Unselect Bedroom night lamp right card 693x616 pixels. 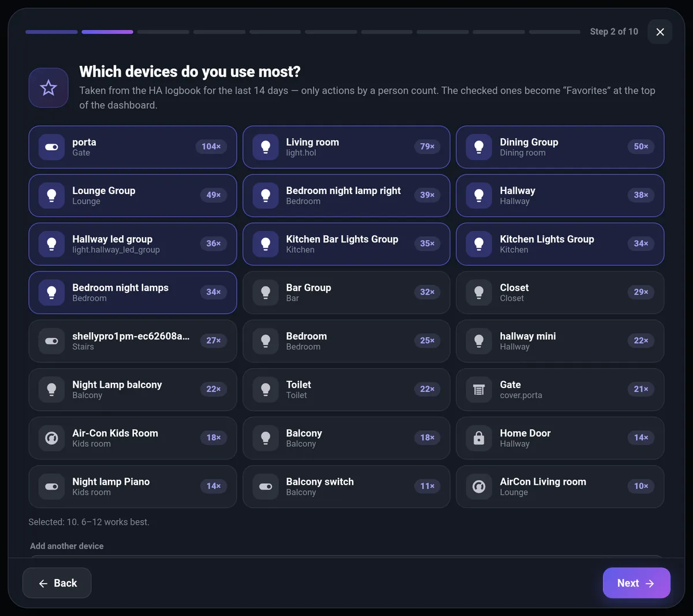click(346, 196)
